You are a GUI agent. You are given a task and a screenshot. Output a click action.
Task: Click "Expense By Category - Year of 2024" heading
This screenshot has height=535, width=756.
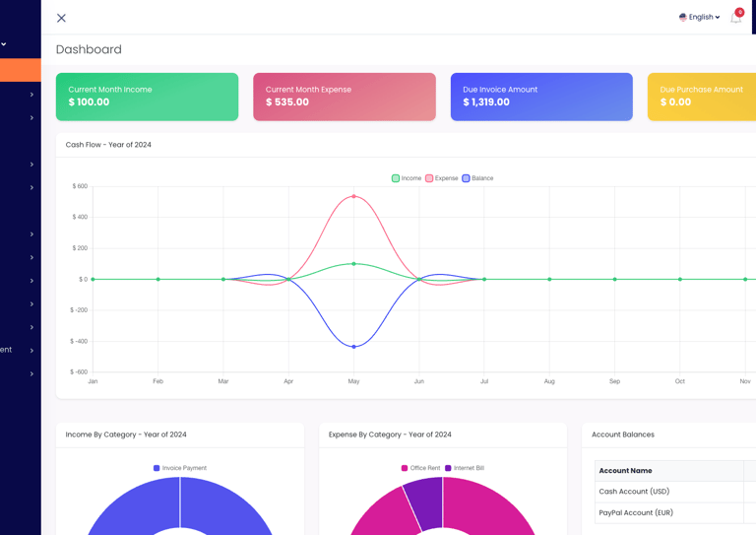click(x=390, y=435)
